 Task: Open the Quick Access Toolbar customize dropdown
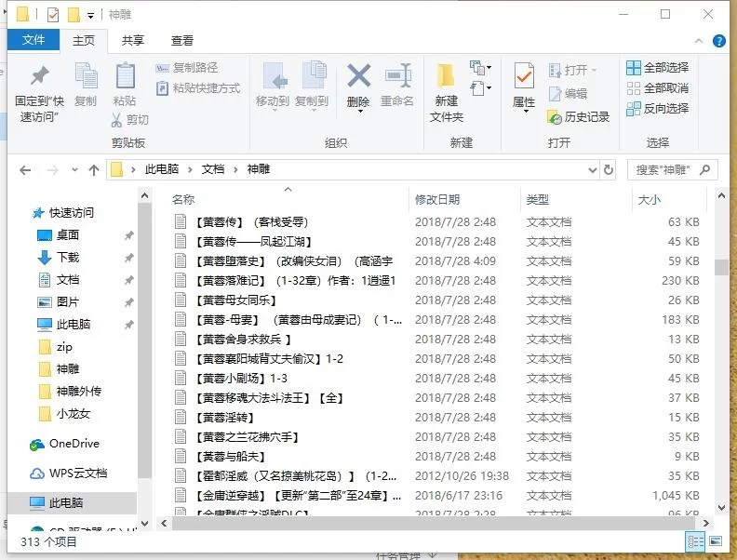[90, 16]
